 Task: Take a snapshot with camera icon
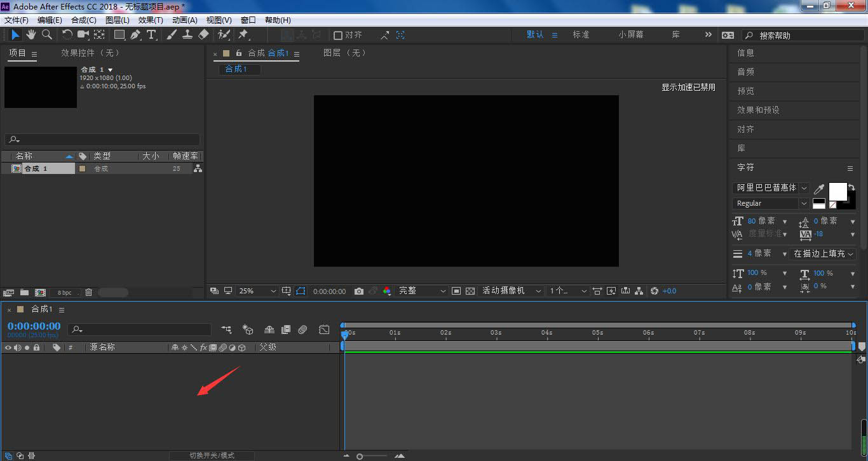(359, 291)
